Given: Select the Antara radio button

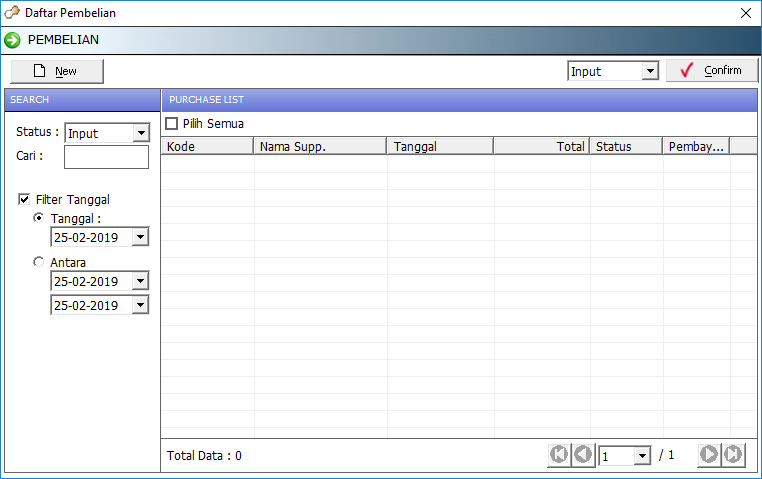Looking at the screenshot, I should coord(39,262).
